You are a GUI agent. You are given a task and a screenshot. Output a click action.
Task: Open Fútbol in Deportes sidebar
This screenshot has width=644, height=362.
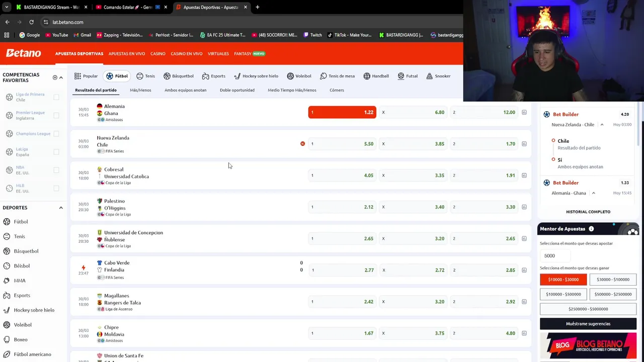[21, 222]
